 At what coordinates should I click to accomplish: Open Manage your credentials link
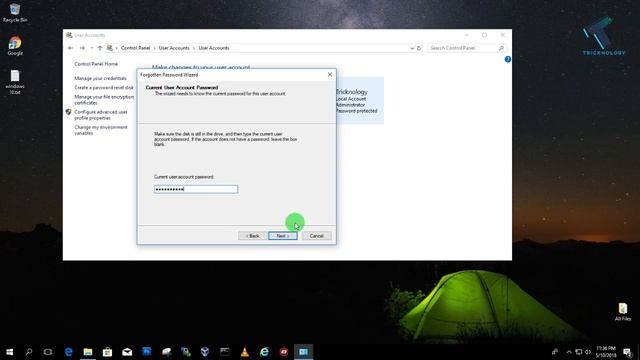click(x=100, y=78)
